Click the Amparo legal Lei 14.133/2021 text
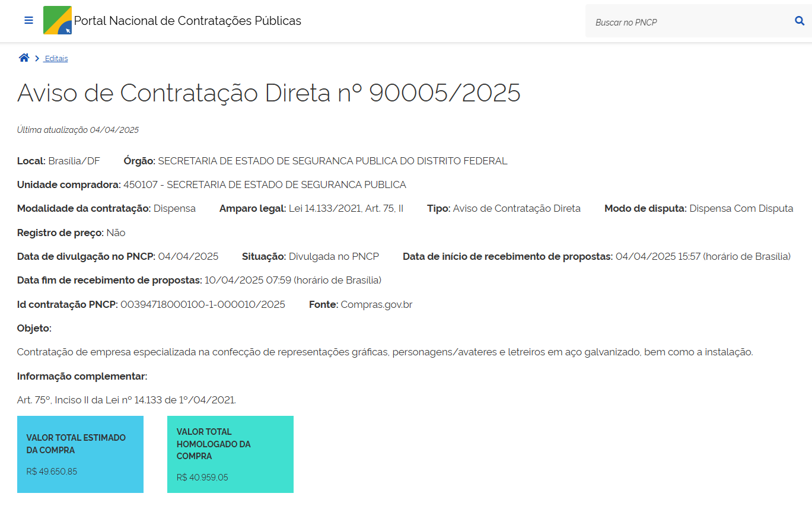 pos(346,208)
